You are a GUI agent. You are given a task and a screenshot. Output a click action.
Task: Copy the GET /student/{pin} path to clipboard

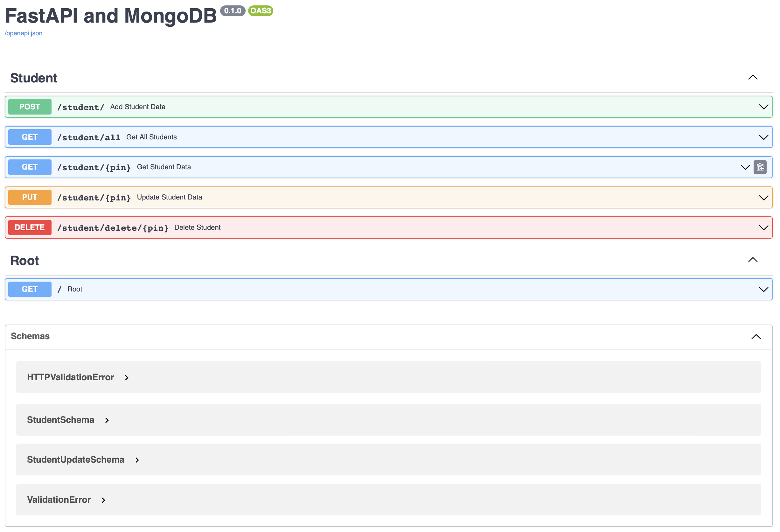[x=760, y=167]
